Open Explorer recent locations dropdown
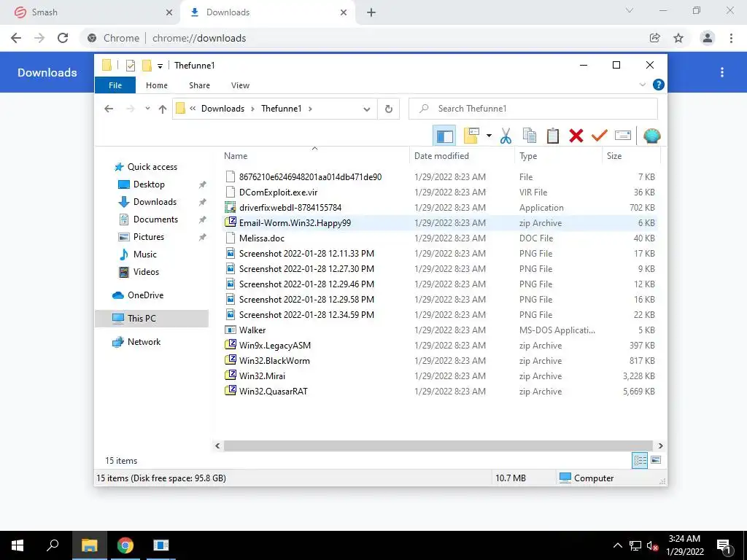This screenshot has height=560, width=747. pyautogui.click(x=147, y=109)
